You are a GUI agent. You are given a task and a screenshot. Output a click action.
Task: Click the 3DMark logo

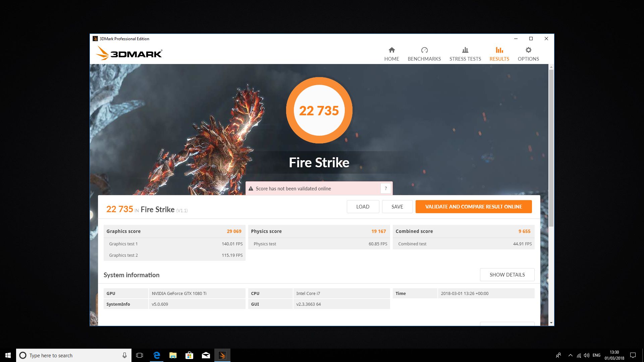129,53
